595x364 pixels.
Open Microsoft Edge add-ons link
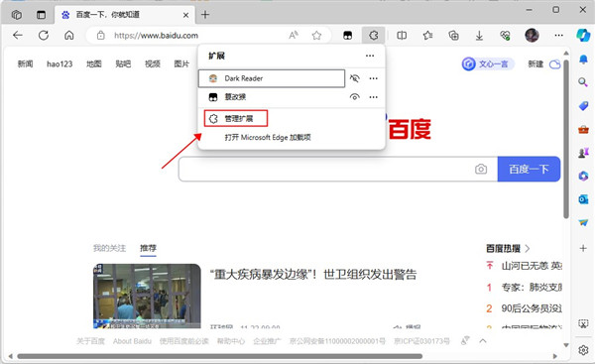pos(268,138)
